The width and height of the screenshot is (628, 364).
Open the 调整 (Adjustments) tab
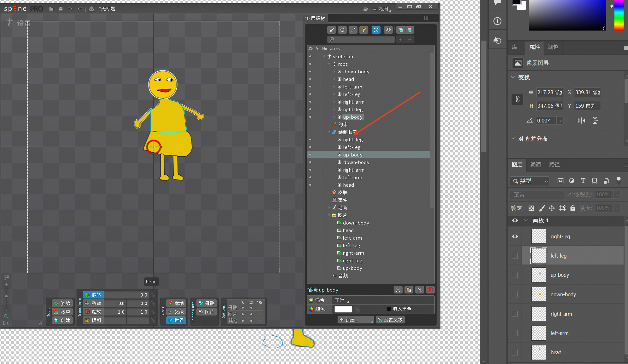(553, 47)
